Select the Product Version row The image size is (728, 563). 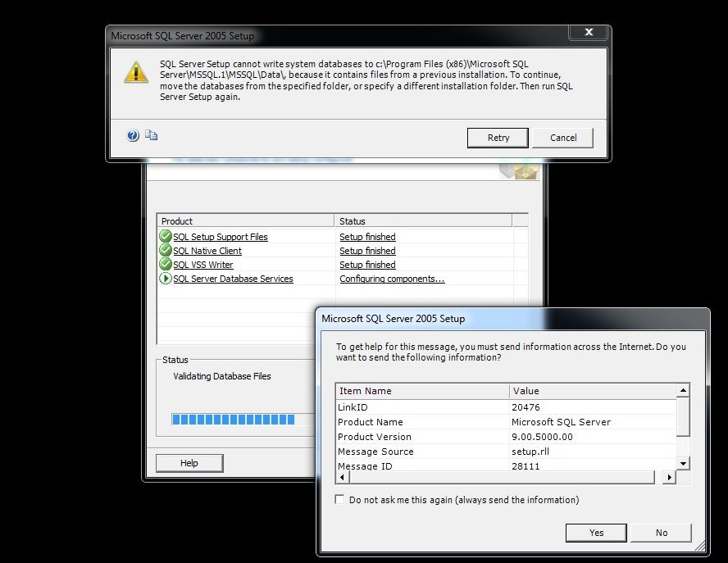pos(506,437)
